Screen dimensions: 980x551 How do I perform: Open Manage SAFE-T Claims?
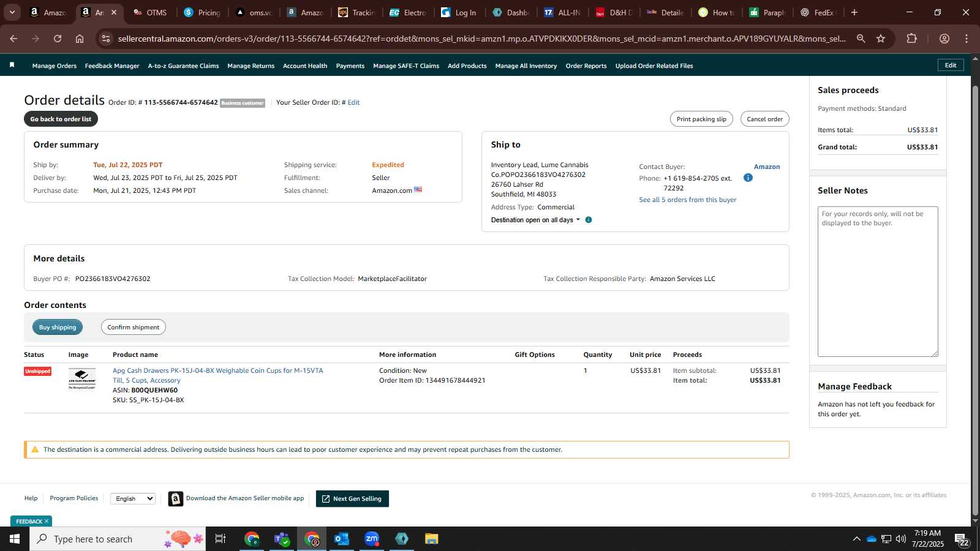click(x=406, y=66)
